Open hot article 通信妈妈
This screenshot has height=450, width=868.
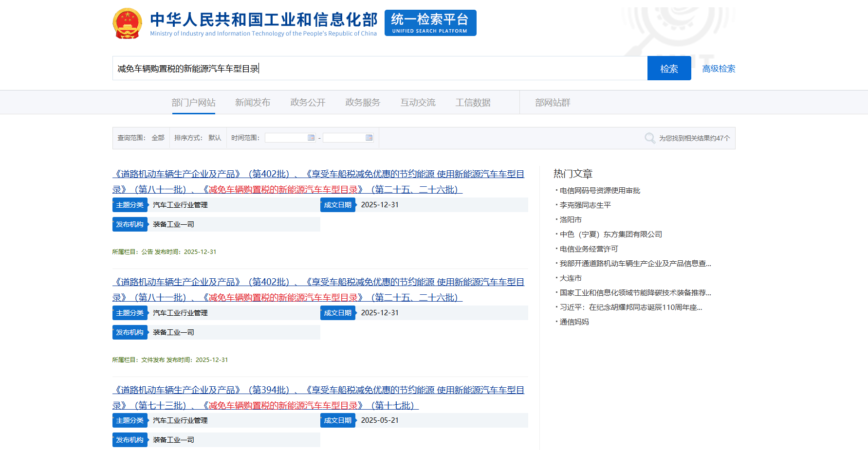[574, 322]
